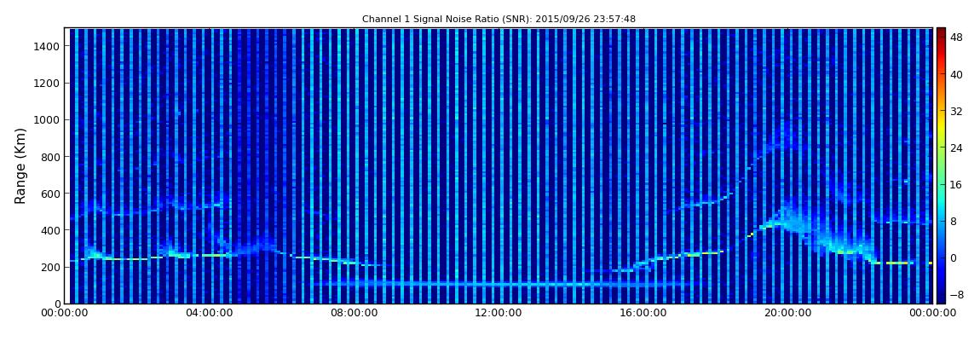Click the colorbar label -8

(956, 294)
